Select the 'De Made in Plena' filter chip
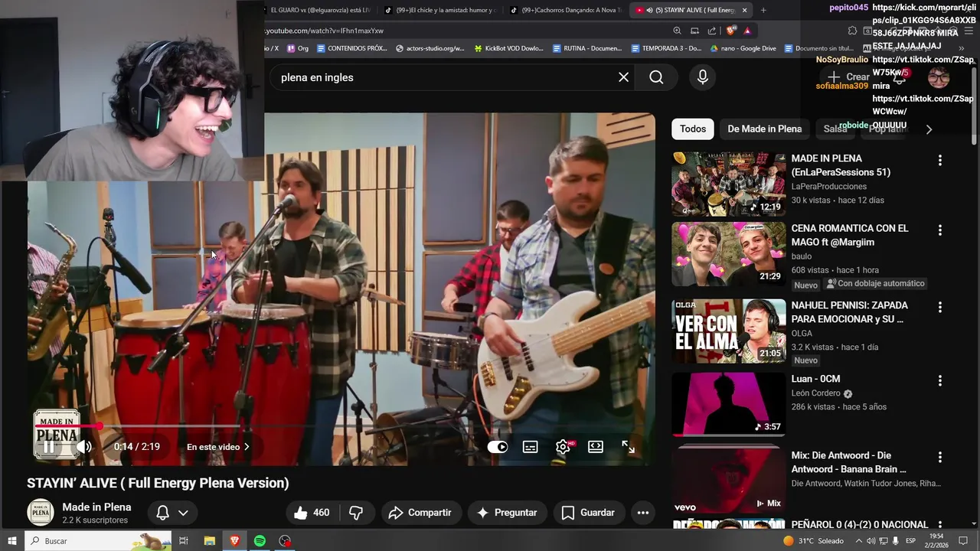Image resolution: width=980 pixels, height=551 pixels. (765, 129)
